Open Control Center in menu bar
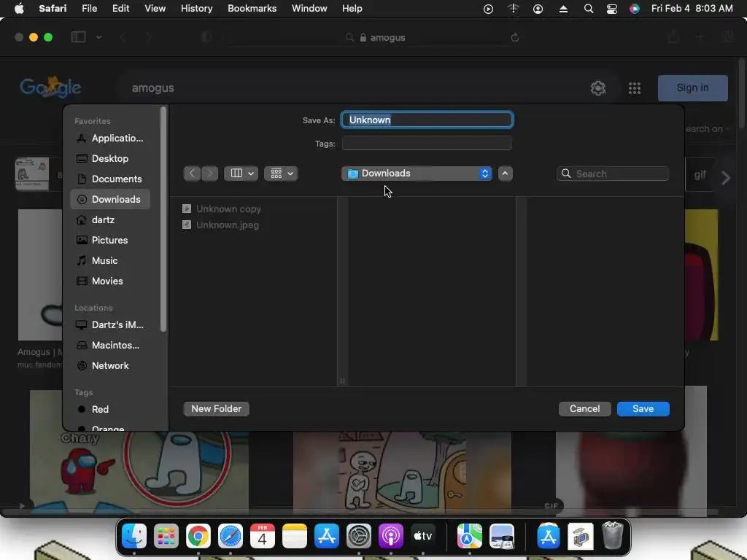Viewport: 747px width, 560px height. (612, 9)
